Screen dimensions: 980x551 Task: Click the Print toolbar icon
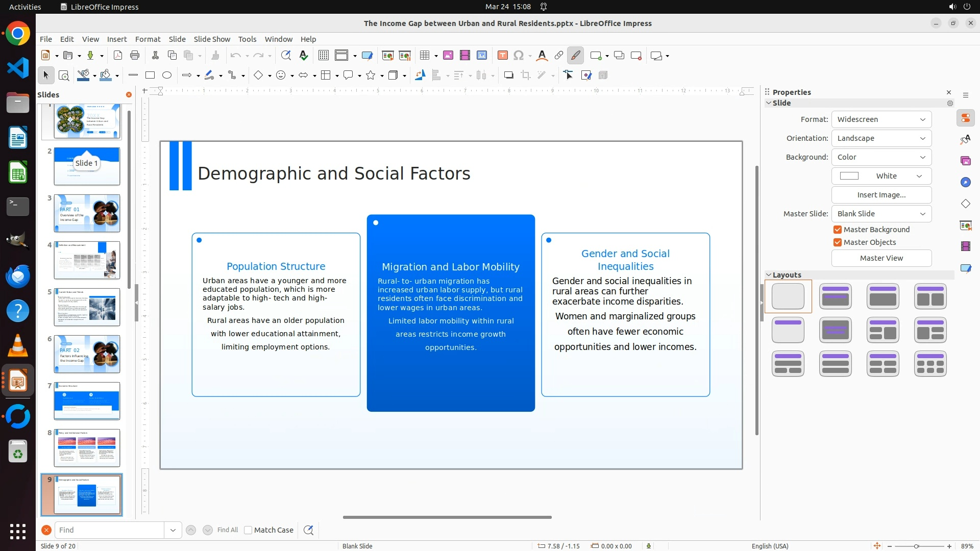point(135,56)
